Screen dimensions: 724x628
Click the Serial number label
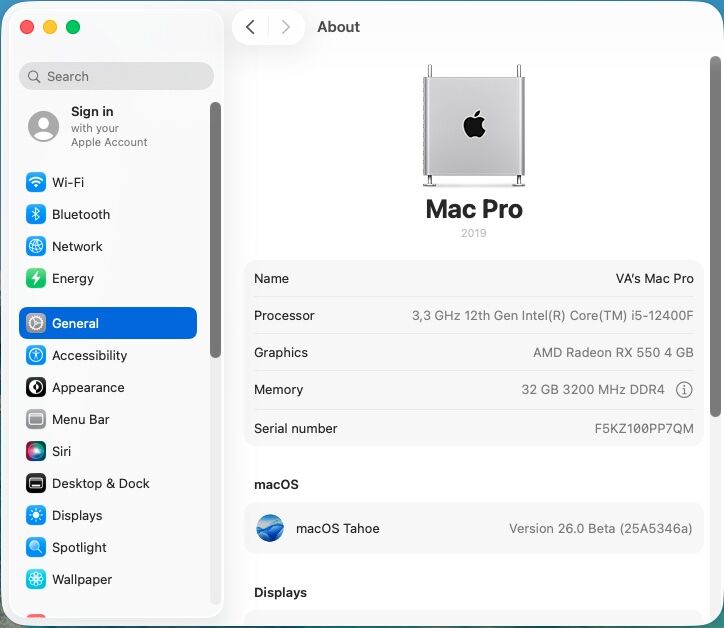296,429
